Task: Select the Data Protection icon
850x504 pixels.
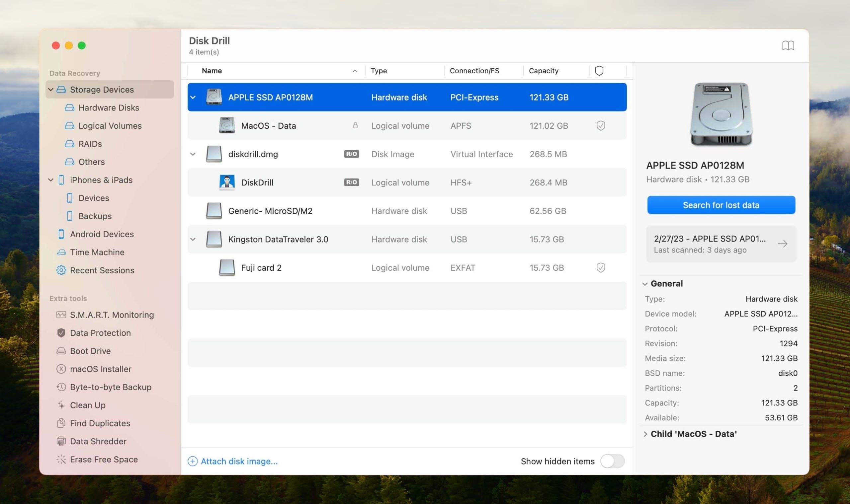Action: 61,333
